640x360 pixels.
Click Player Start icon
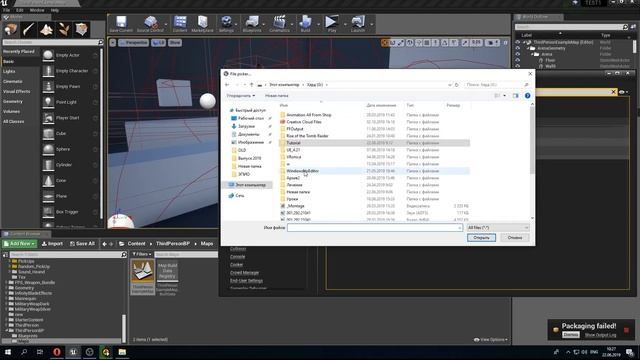(48, 118)
